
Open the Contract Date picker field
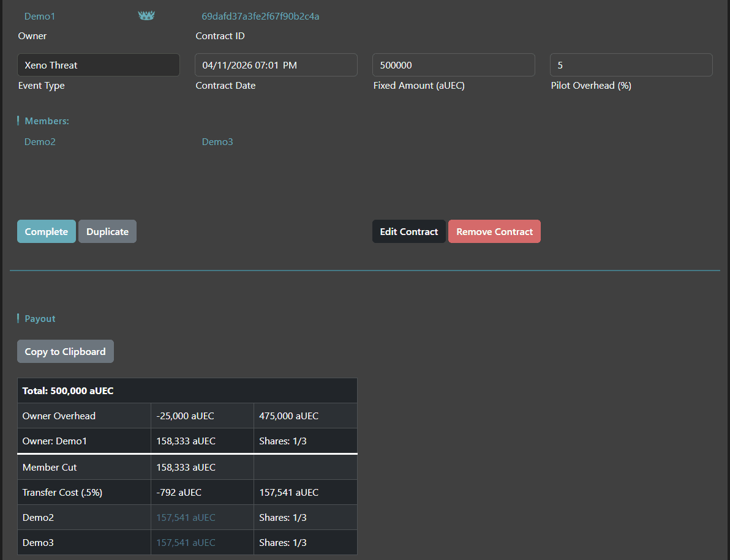276,65
